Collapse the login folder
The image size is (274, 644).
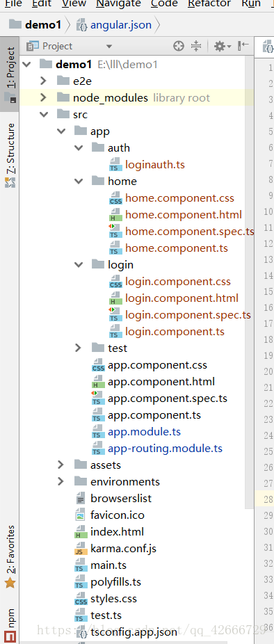[x=79, y=264]
